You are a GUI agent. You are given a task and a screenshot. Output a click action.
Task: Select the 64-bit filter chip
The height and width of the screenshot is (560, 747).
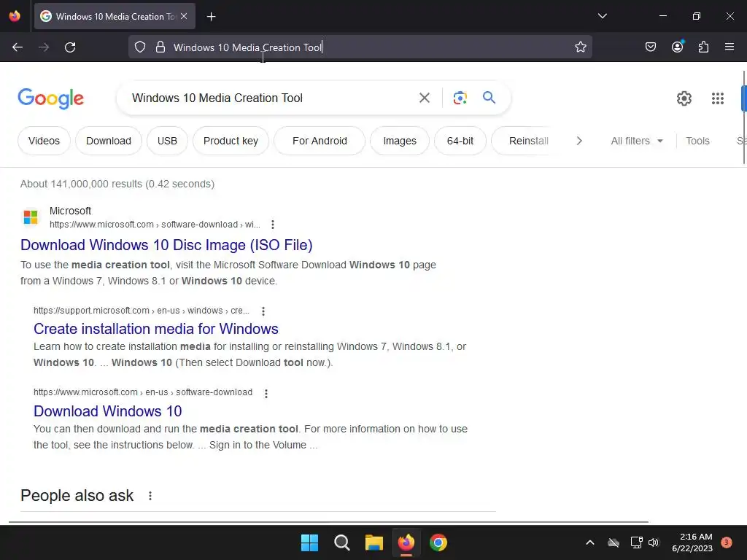[x=460, y=141]
